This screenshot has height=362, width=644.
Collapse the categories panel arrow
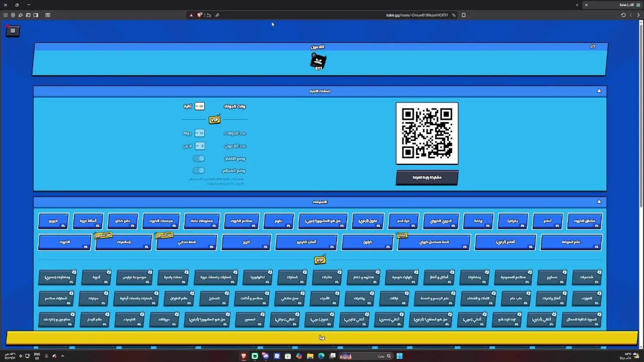point(599,202)
